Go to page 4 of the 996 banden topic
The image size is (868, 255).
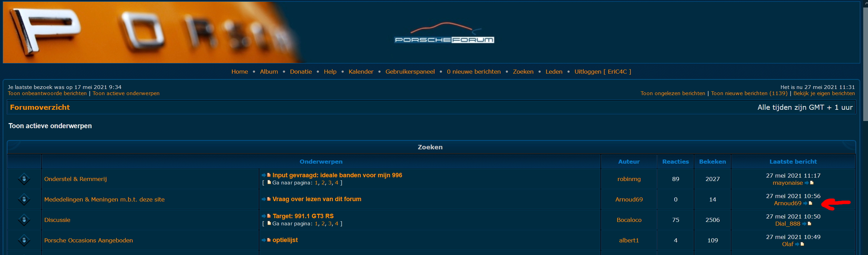click(336, 183)
